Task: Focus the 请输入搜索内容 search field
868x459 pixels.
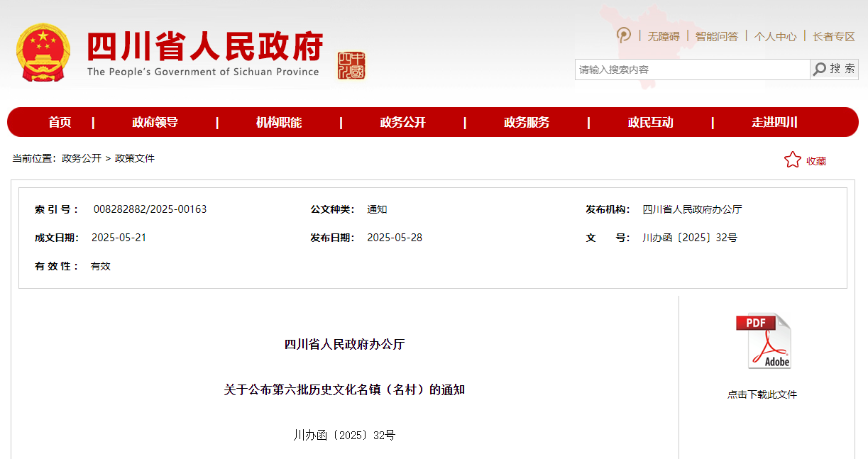Action: click(692, 70)
